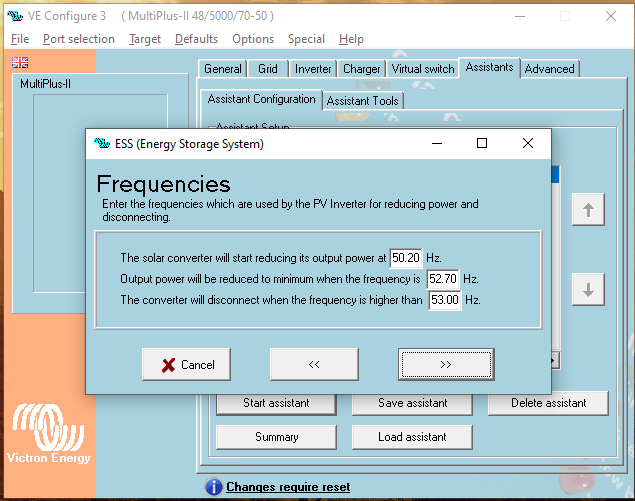Open the Virtual switch tab

[422, 69]
